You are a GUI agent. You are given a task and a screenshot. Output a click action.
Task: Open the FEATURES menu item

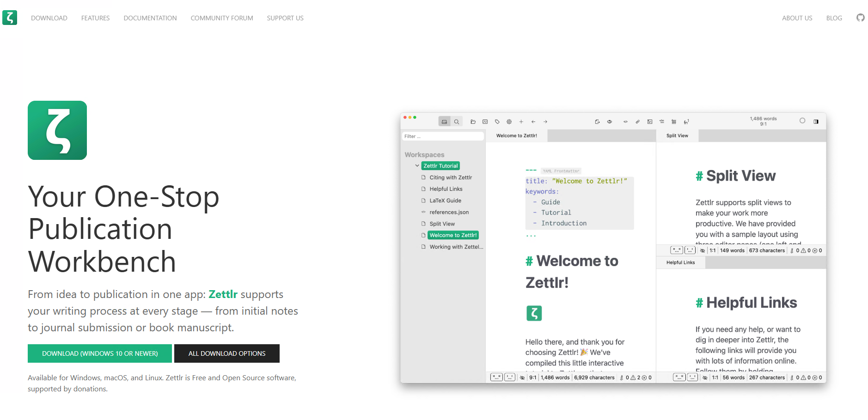[x=95, y=18]
